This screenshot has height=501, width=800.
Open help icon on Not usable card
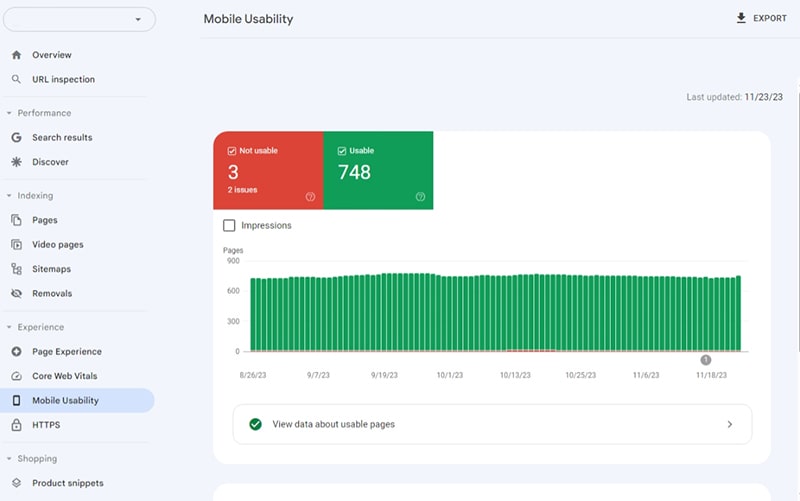pyautogui.click(x=310, y=196)
